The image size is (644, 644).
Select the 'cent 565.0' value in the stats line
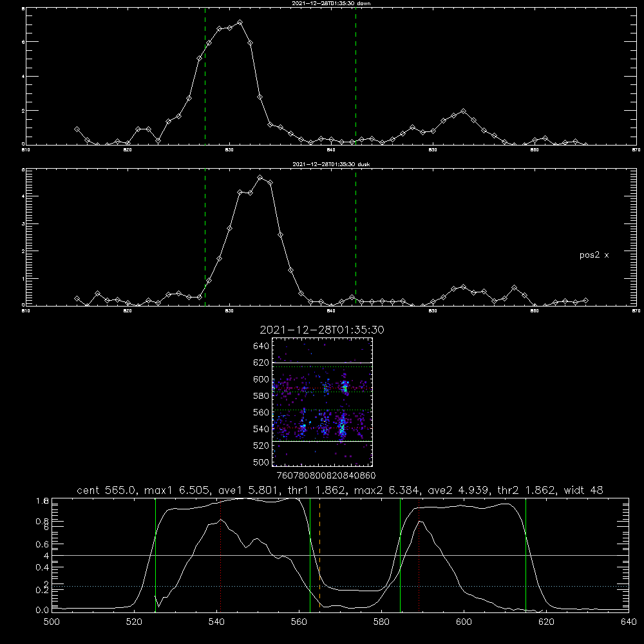pyautogui.click(x=107, y=490)
